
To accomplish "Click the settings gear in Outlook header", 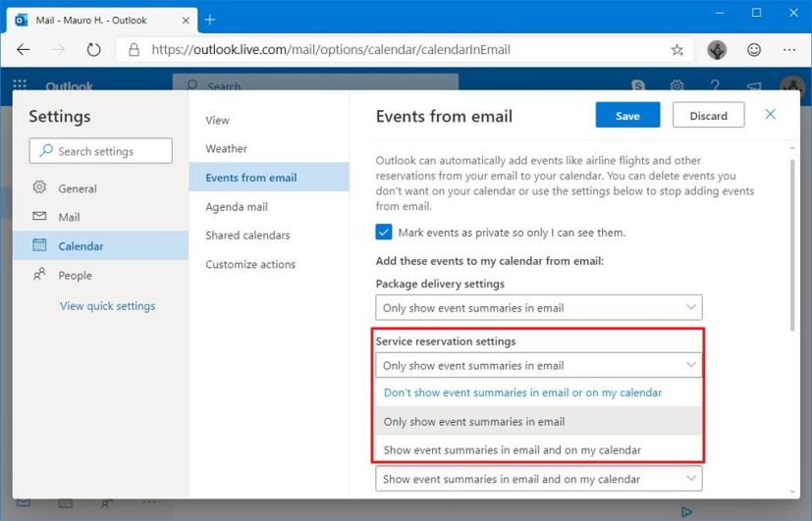I will 677,85.
